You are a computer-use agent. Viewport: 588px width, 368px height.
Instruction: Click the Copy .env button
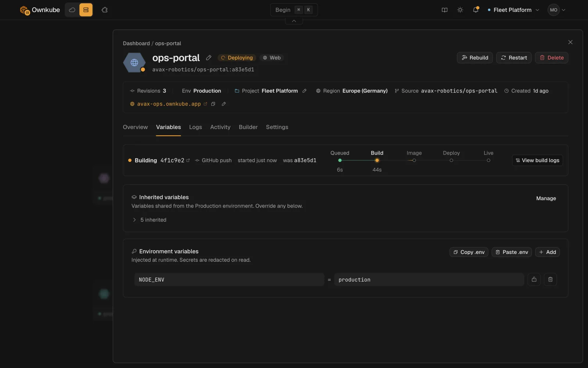(x=469, y=252)
